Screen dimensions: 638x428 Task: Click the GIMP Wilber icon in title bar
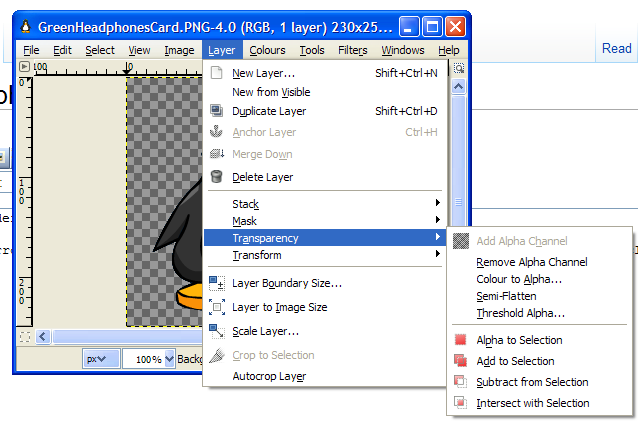pyautogui.click(x=26, y=27)
